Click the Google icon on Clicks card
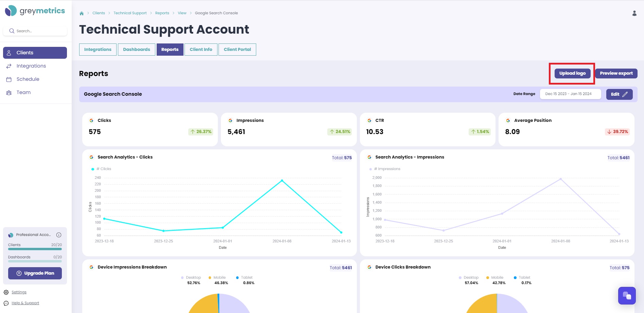 [x=91, y=121]
